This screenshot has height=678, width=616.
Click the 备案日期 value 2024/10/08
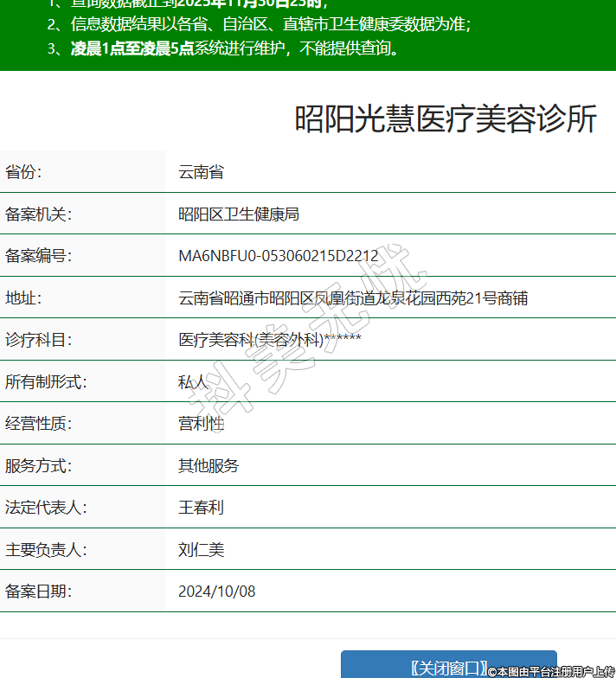[216, 592]
